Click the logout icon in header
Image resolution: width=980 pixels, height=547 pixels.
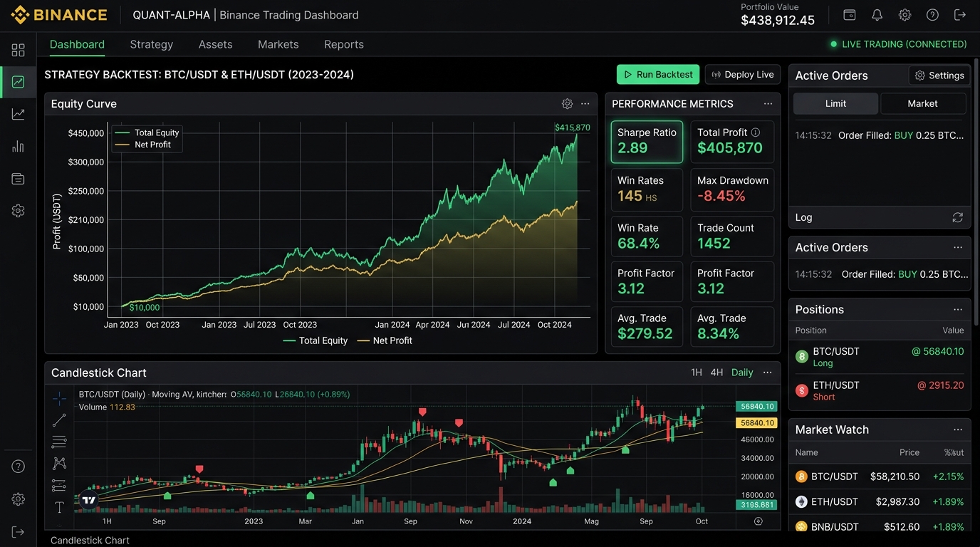(x=960, y=15)
